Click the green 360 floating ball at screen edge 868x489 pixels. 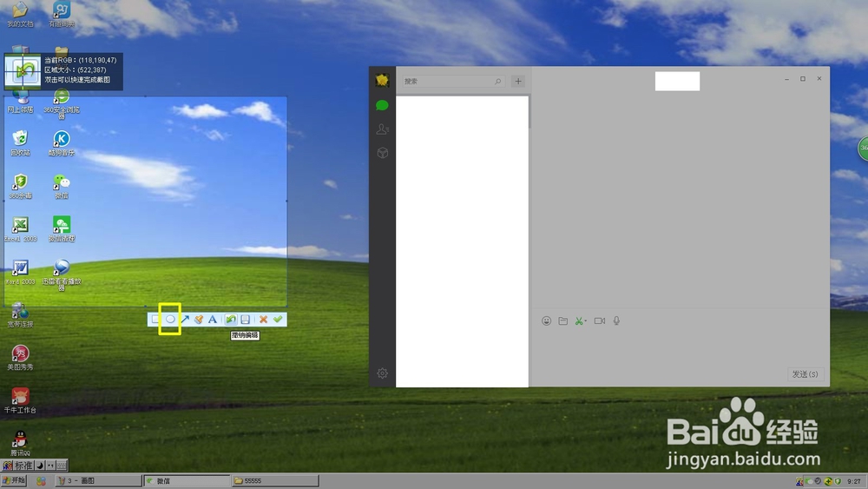pyautogui.click(x=863, y=148)
